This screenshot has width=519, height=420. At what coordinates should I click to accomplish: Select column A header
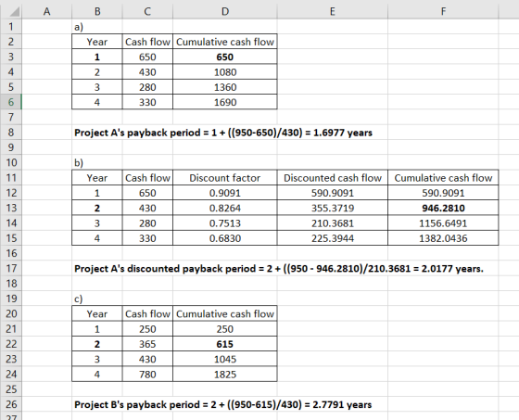point(46,12)
